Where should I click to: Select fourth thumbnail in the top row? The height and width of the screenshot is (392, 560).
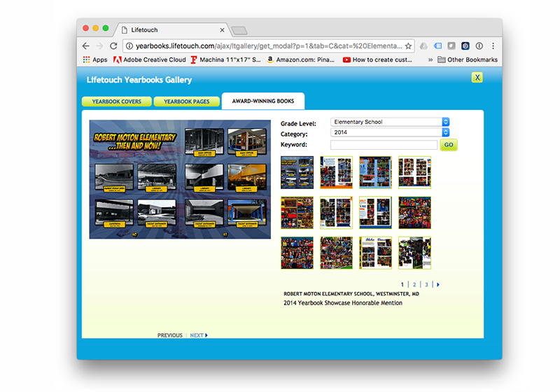[414, 172]
